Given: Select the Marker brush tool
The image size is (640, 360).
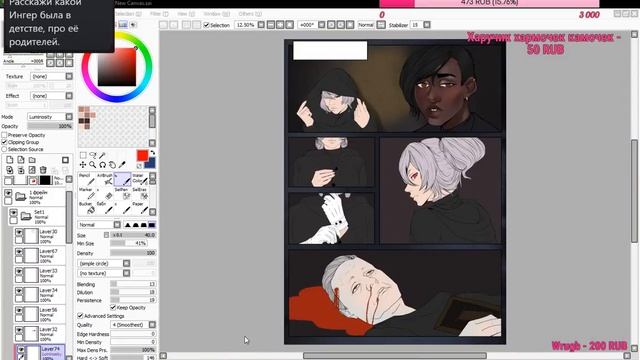Looking at the screenshot, I should pos(87,193).
